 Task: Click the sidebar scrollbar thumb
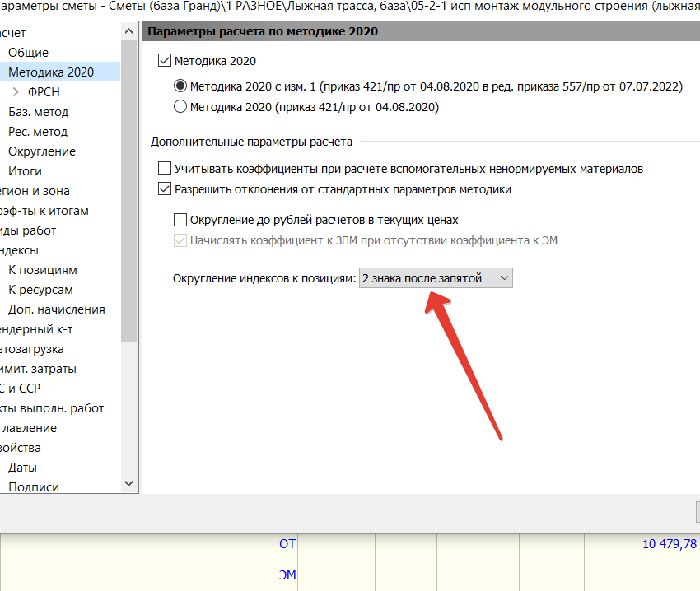click(129, 191)
